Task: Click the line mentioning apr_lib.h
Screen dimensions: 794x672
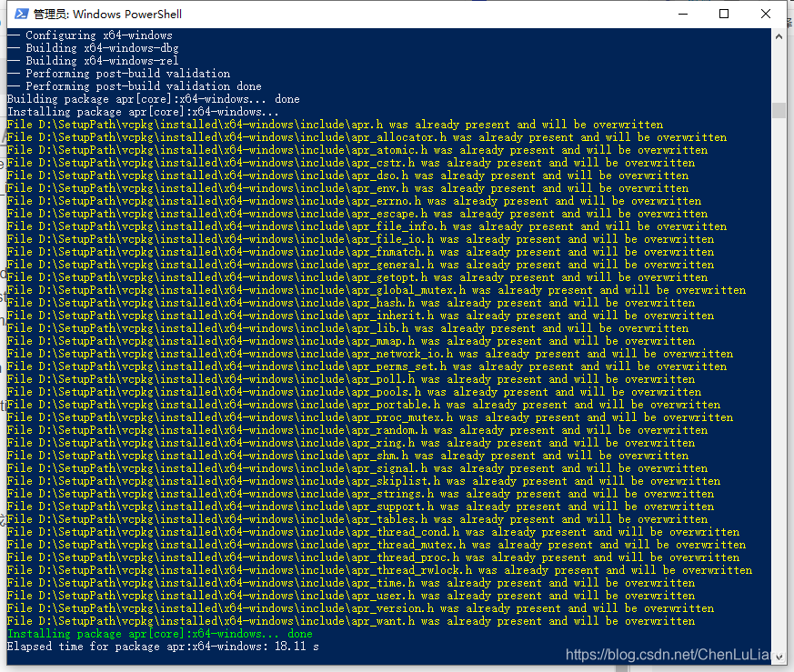Action: click(347, 328)
